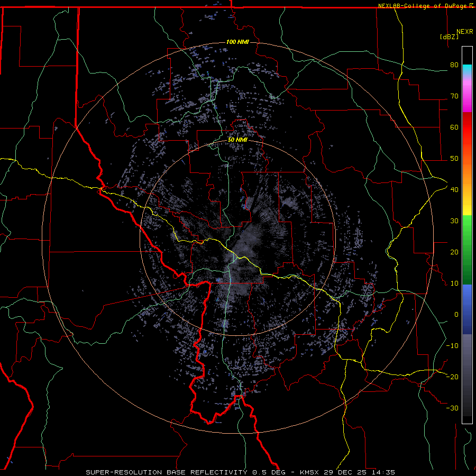Click the -10 value on the dBZ scale
476x476 pixels.
[452, 346]
